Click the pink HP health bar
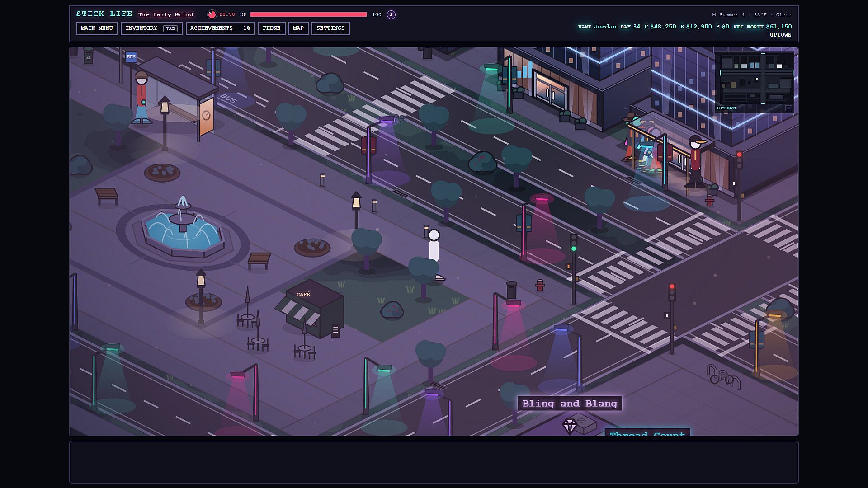The height and width of the screenshot is (488, 868). point(308,14)
